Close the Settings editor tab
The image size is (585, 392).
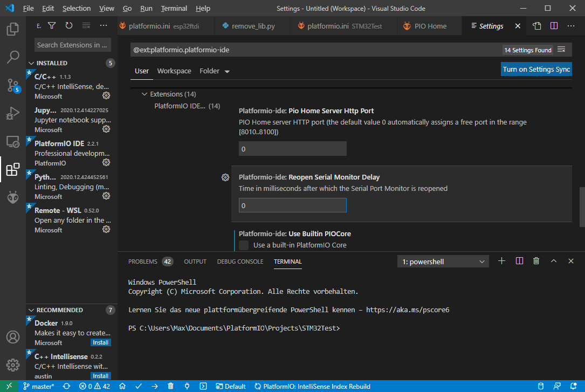coord(518,26)
